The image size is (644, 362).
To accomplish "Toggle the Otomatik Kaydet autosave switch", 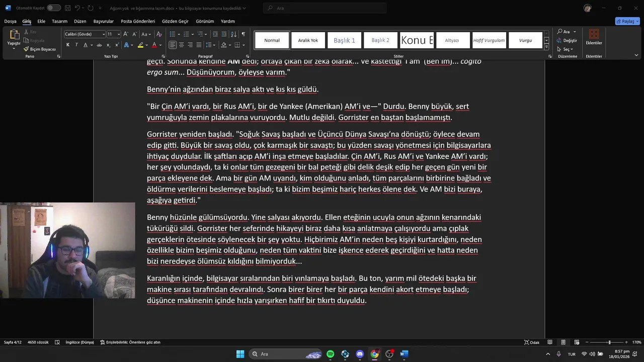I will click(54, 8).
